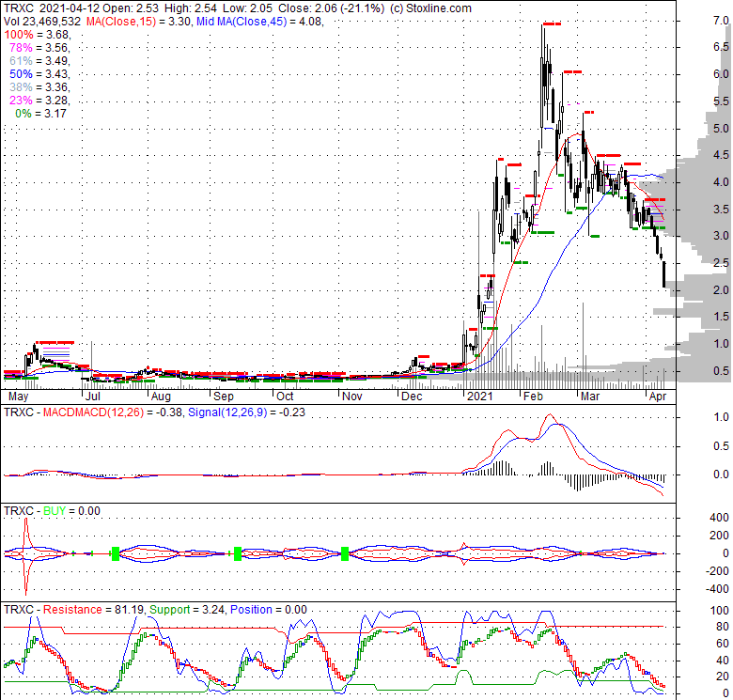
Task: Click the MACD line peak in February
Action: tap(550, 414)
